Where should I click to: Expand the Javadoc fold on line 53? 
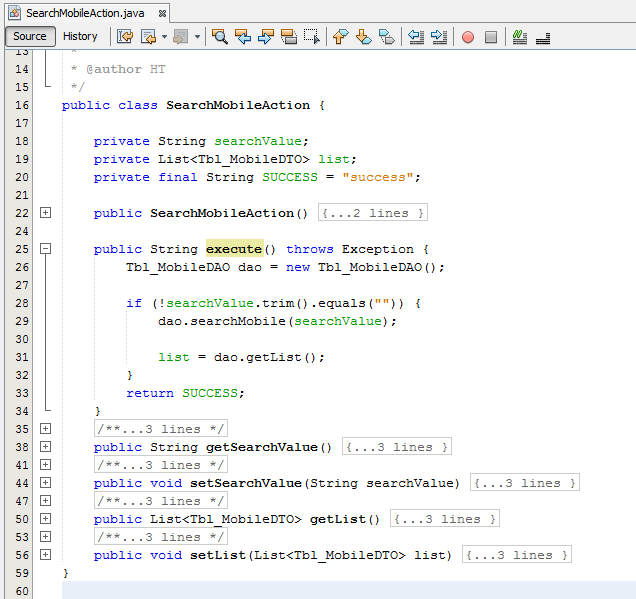[45, 537]
